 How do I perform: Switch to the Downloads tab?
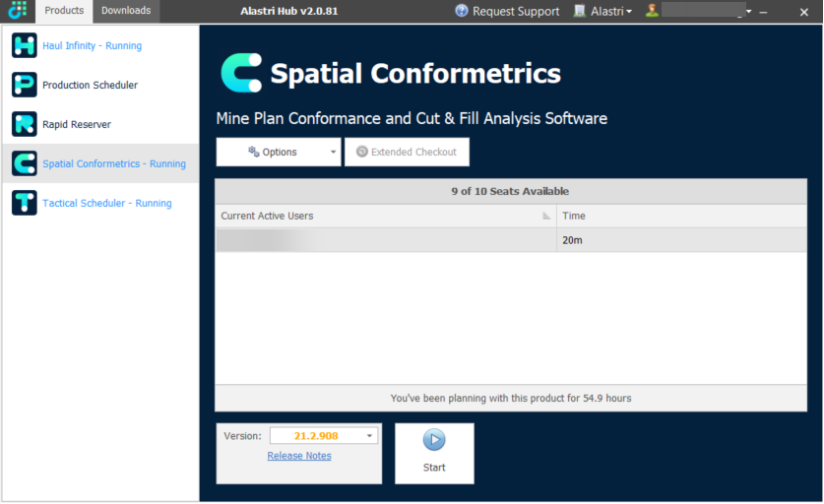pos(126,11)
